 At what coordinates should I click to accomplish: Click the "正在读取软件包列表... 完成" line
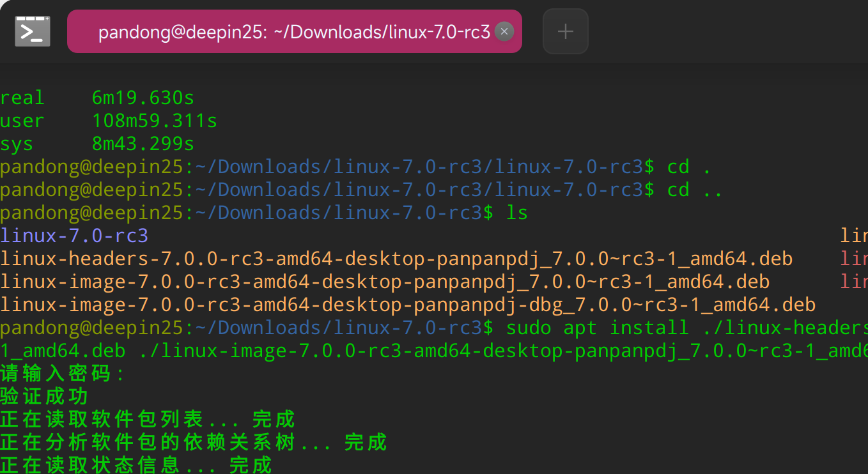pyautogui.click(x=148, y=420)
